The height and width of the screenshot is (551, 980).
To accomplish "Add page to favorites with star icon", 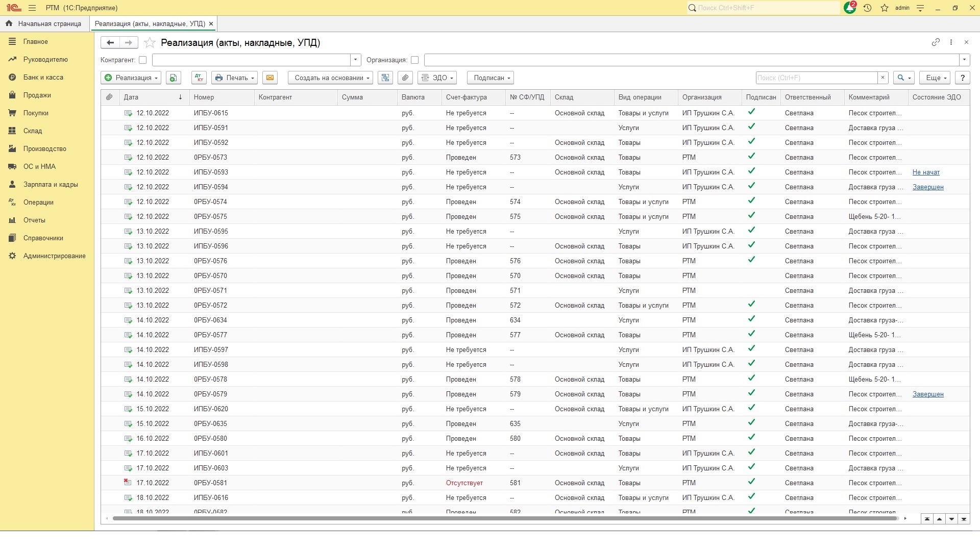I will pyautogui.click(x=150, y=43).
